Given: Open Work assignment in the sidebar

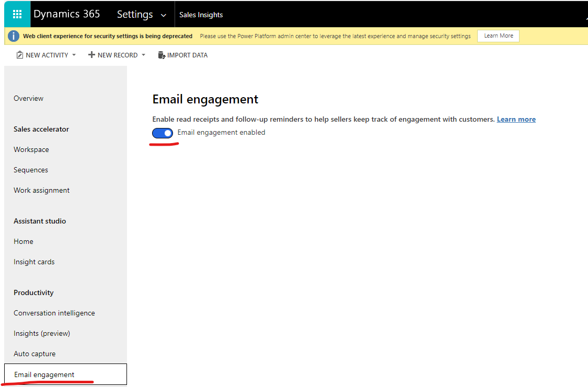Looking at the screenshot, I should point(42,190).
